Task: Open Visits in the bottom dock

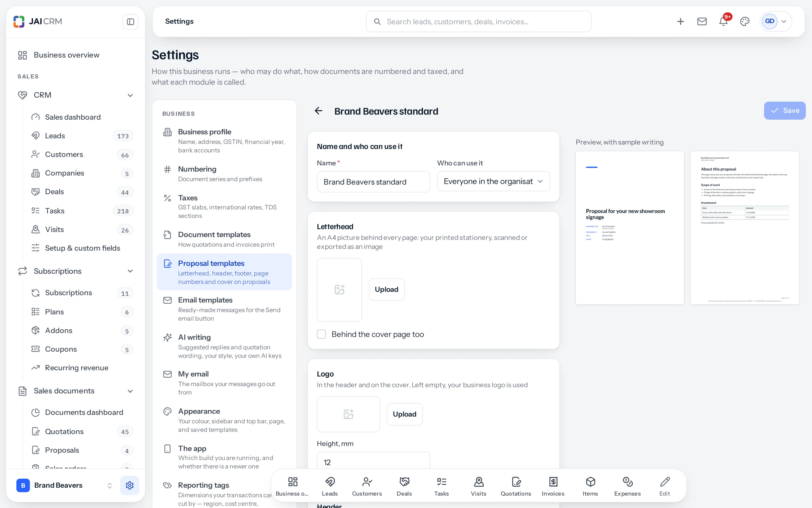Action: (478, 486)
